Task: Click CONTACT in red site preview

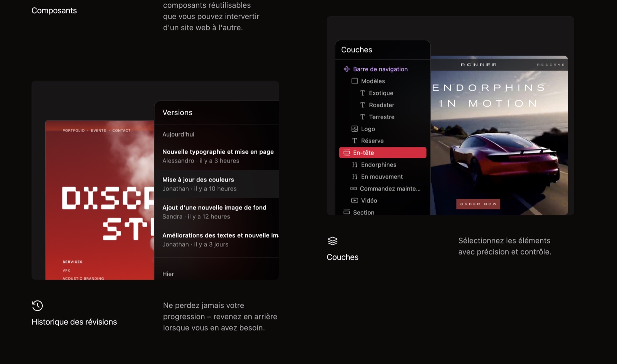Action: pos(121,131)
